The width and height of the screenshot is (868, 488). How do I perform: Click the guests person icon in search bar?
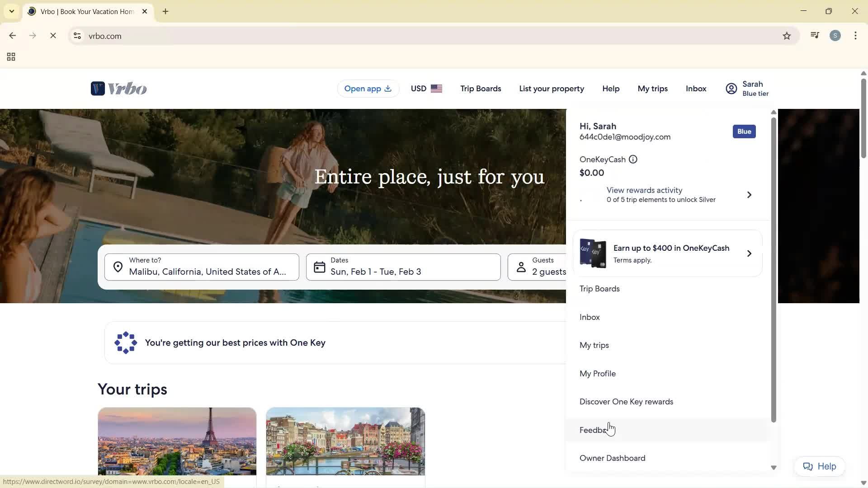[x=521, y=267]
